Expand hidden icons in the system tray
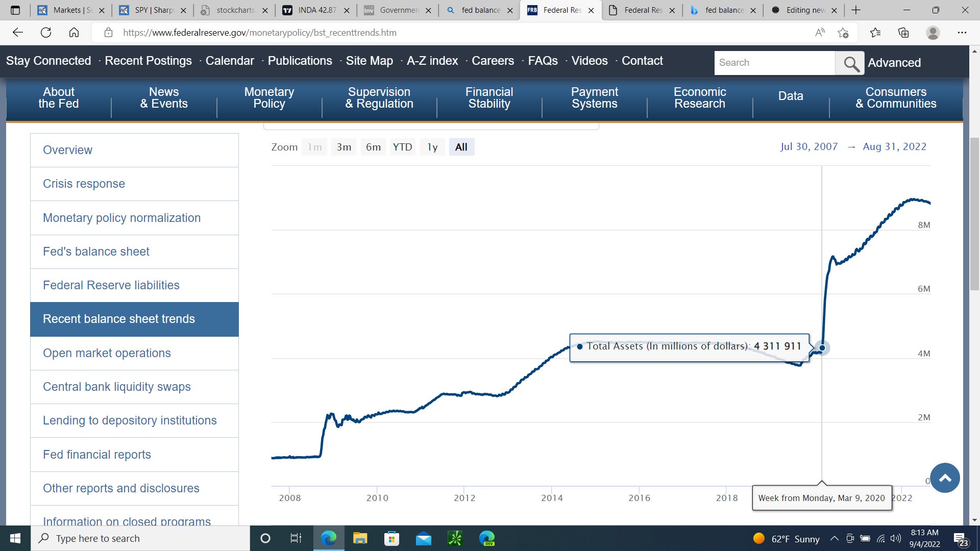This screenshot has width=980, height=551. tap(834, 538)
